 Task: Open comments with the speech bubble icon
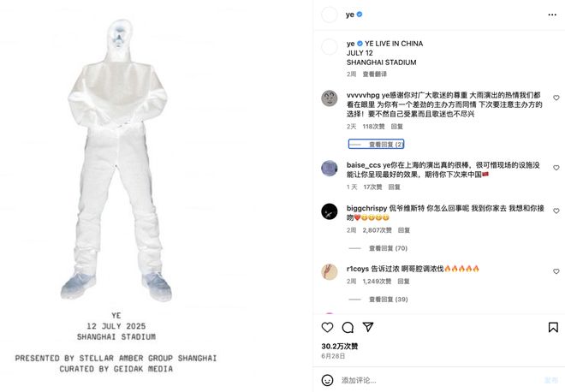tap(348, 327)
